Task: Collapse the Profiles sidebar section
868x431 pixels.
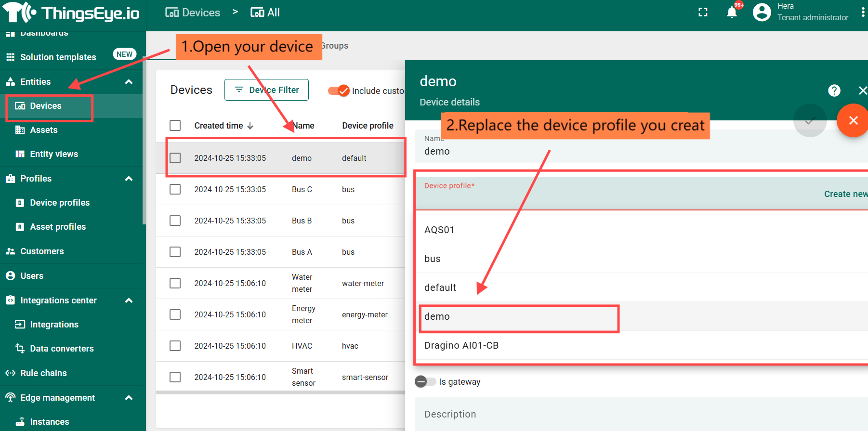Action: pyautogui.click(x=129, y=179)
